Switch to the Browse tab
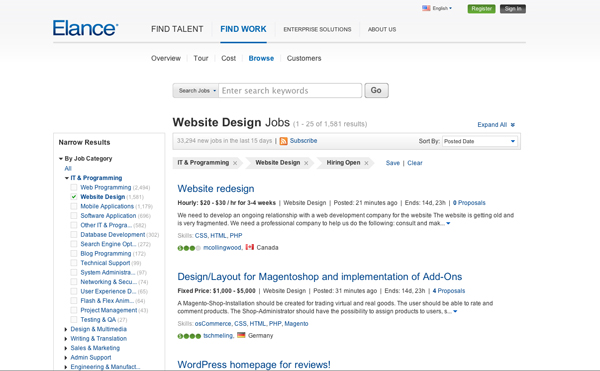Screen dimensions: 600x371 coord(261,58)
